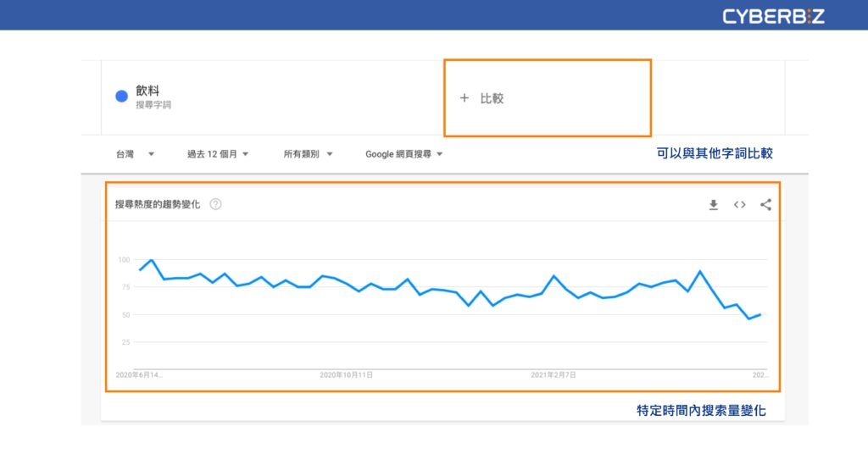The image size is (868, 454).
Task: Click the help question mark icon
Action: (215, 204)
